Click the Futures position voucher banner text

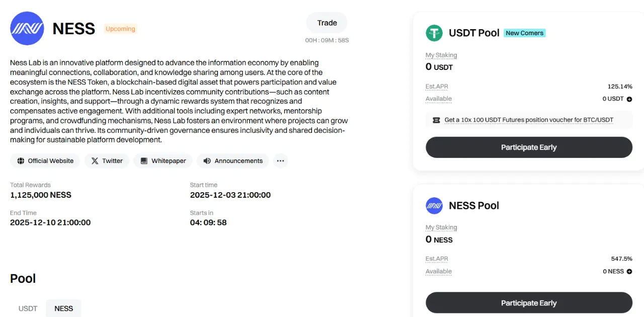tap(529, 120)
